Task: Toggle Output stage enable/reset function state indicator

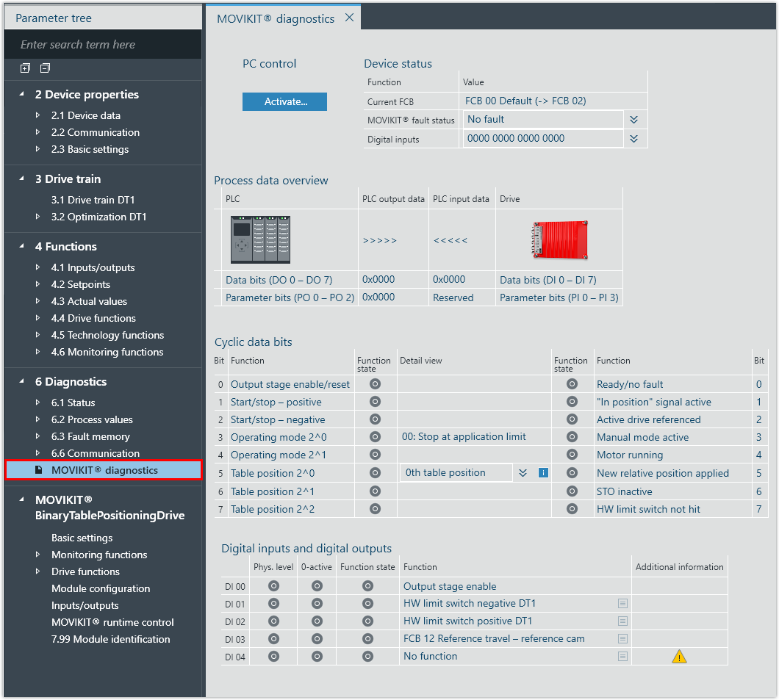Action: point(375,384)
